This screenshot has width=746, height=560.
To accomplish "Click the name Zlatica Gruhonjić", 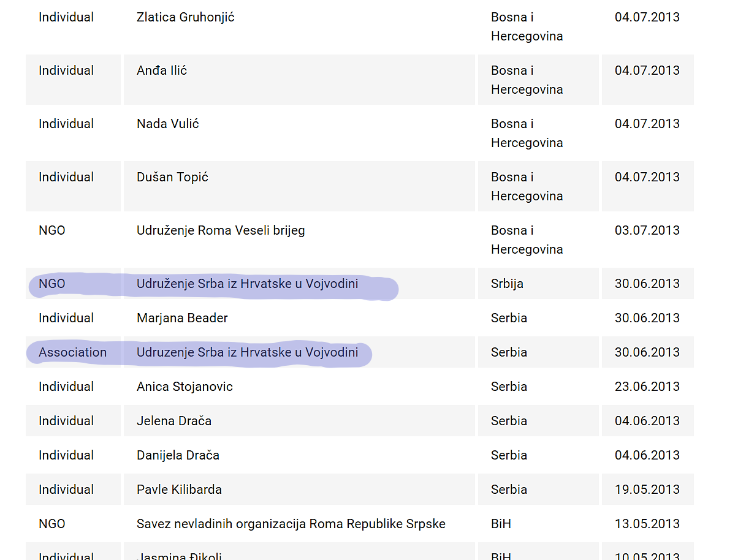I will [185, 17].
